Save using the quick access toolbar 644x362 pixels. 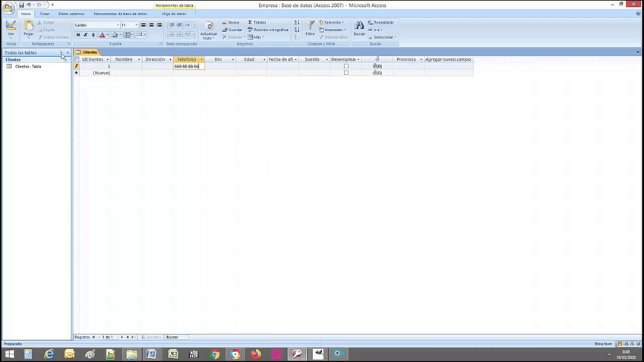tap(21, 5)
